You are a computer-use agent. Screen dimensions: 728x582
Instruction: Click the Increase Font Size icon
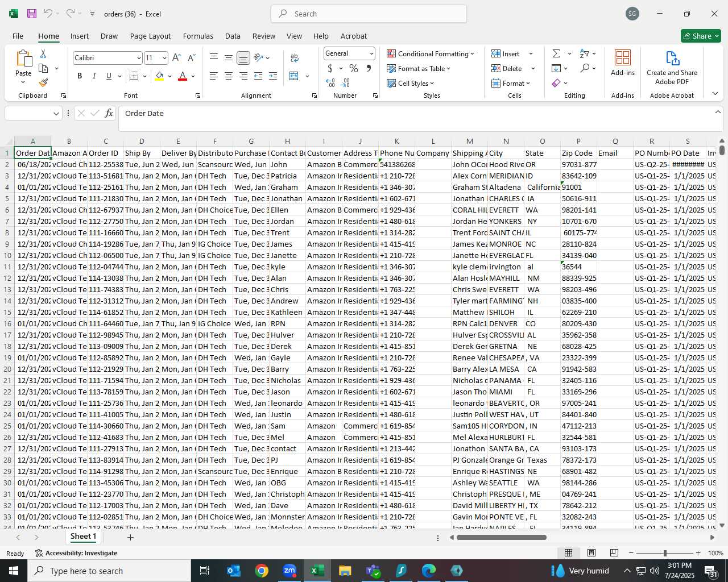(x=176, y=57)
